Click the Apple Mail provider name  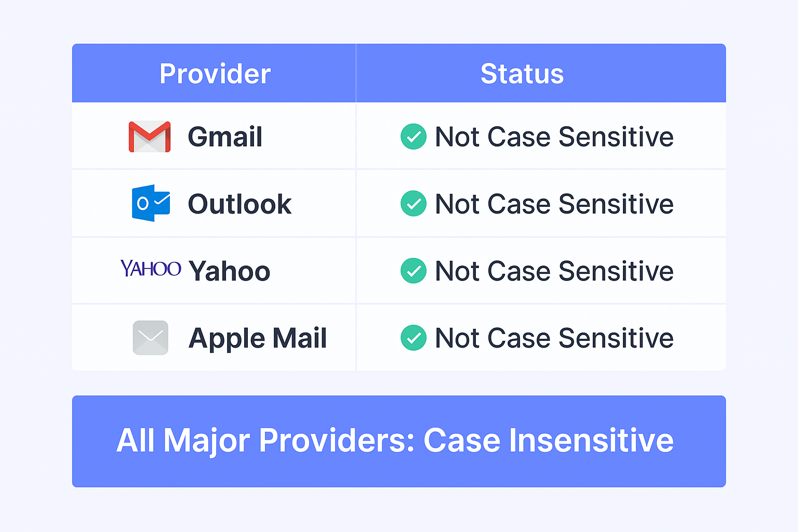coord(258,339)
